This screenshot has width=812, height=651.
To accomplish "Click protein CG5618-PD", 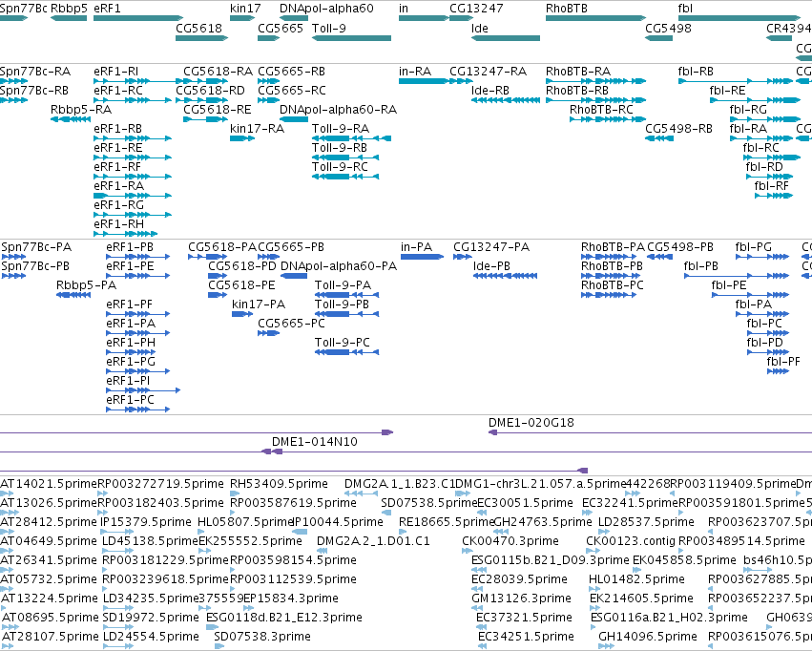I will point(218,276).
